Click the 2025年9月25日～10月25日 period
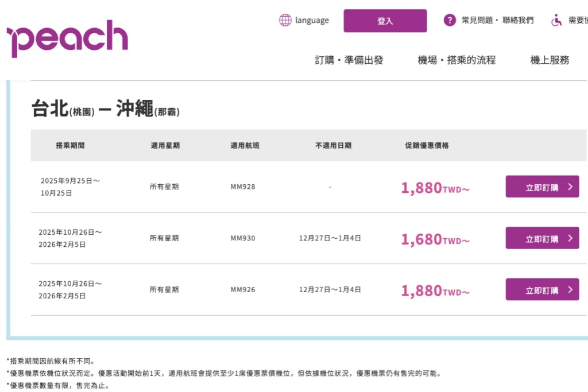The image size is (588, 392). click(x=70, y=187)
